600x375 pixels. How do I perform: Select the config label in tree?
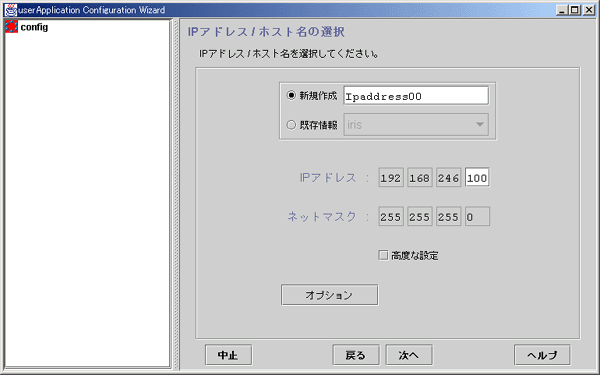tap(34, 27)
